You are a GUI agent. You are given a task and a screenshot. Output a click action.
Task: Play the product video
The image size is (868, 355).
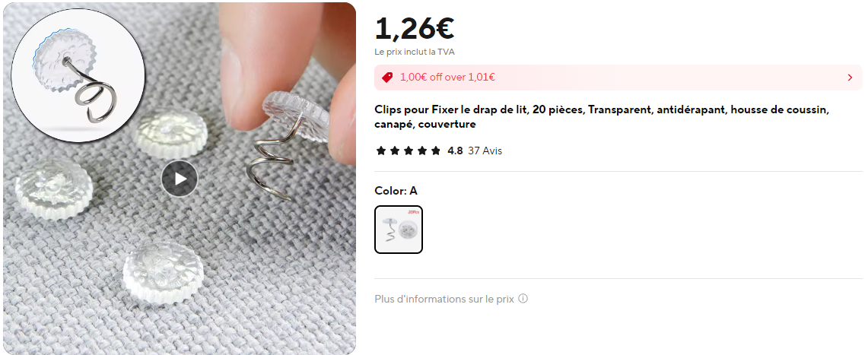pyautogui.click(x=180, y=179)
